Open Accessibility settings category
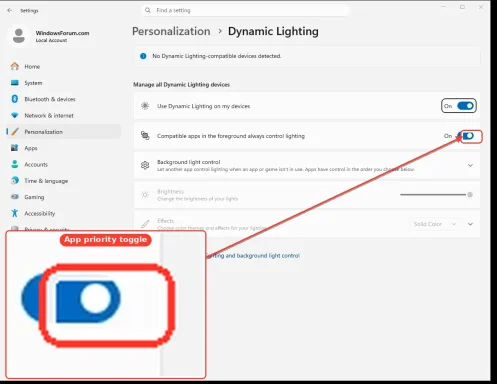The height and width of the screenshot is (384, 497). (x=63, y=213)
